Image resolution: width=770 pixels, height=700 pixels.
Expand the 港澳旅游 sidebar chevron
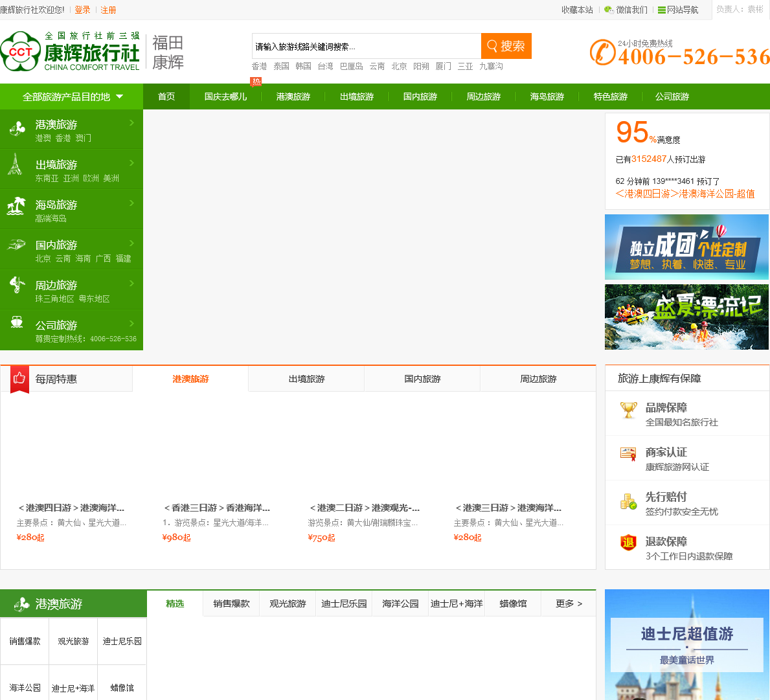131,123
